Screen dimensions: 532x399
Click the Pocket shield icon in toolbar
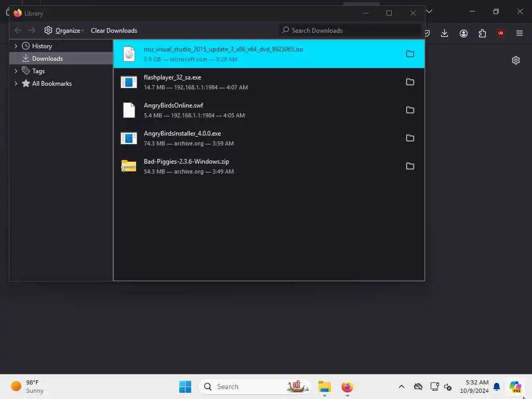coord(428,33)
